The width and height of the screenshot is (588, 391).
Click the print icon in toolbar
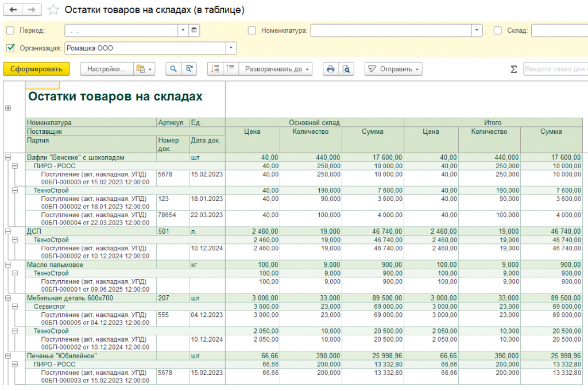[x=330, y=69]
